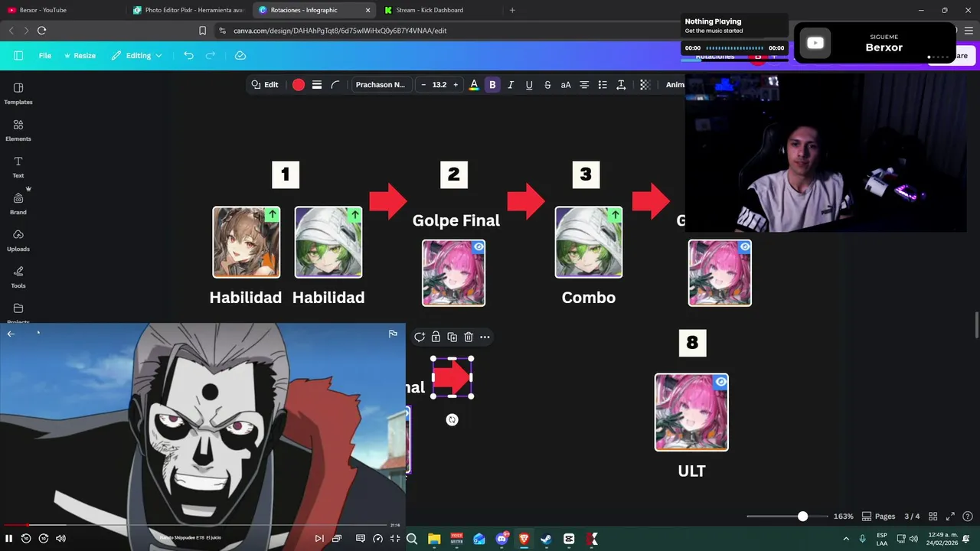Enter fullscreen presentation mode

(950, 517)
